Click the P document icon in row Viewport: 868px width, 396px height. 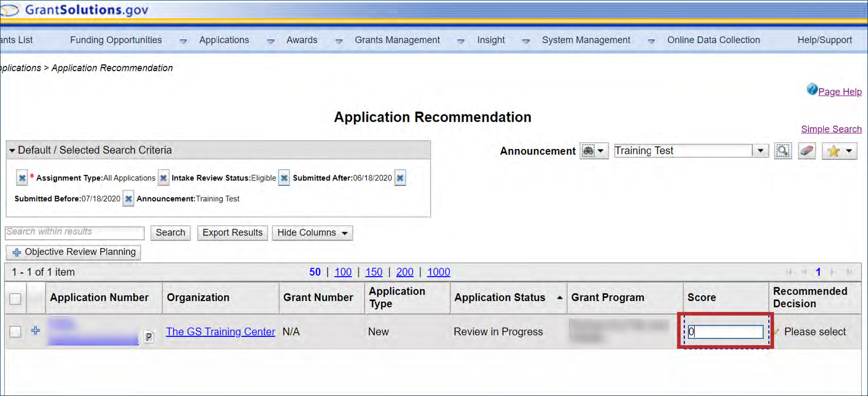coord(148,337)
